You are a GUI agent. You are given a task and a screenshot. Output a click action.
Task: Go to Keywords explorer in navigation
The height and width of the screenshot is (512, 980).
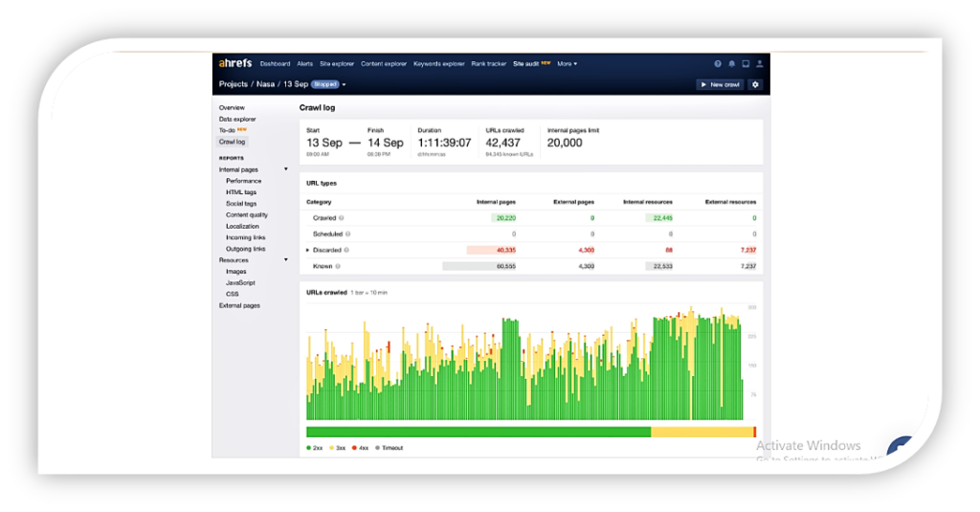[439, 64]
